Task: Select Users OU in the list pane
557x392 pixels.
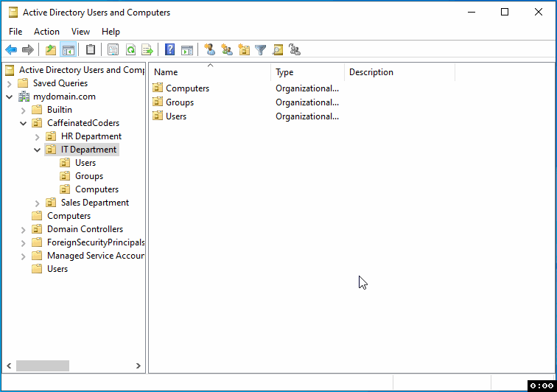Action: [176, 116]
